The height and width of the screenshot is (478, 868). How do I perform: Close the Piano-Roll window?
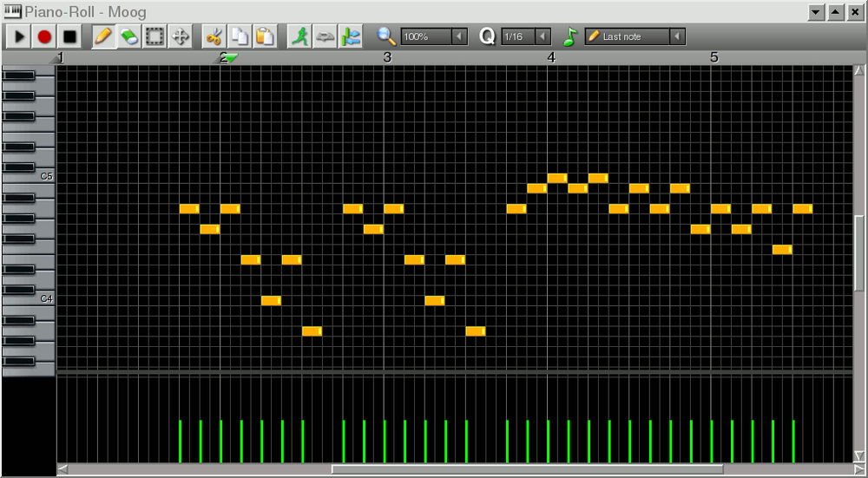pyautogui.click(x=855, y=12)
